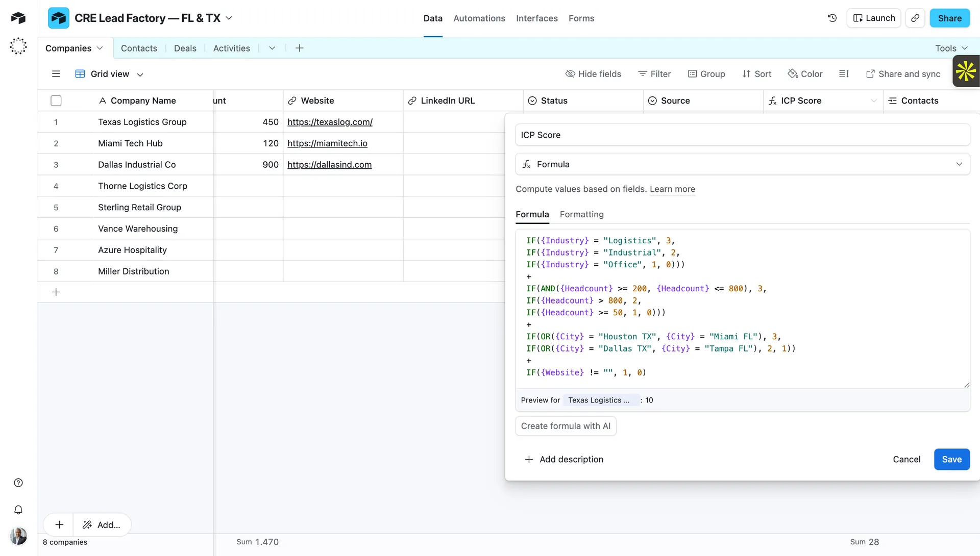
Task: Open the base history clock icon
Action: point(832,18)
